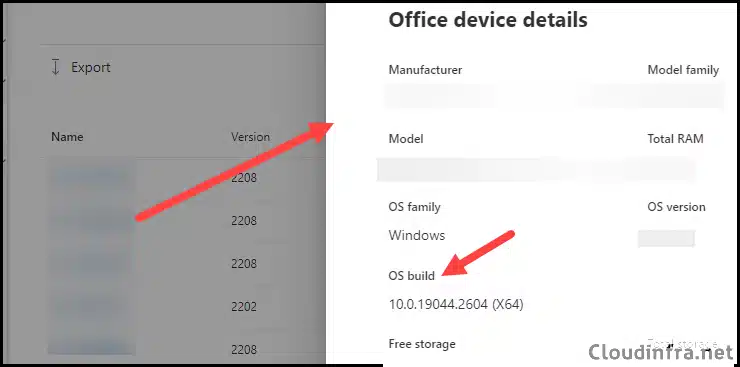Click the redacted OS version value box
The height and width of the screenshot is (367, 740).
pyautogui.click(x=666, y=238)
